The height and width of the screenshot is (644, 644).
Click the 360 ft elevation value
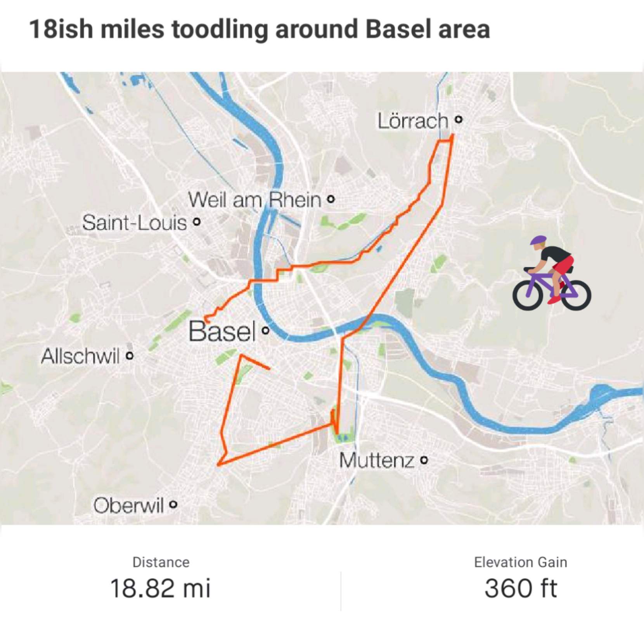click(520, 588)
